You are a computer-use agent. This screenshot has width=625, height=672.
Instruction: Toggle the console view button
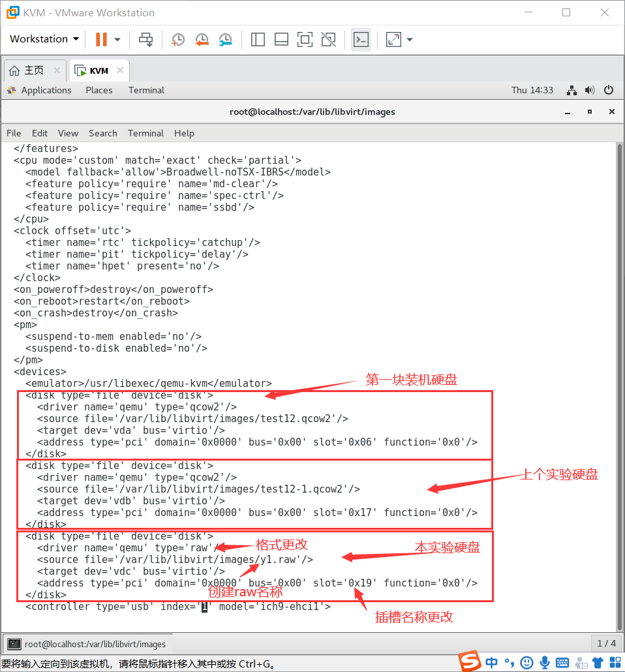point(361,39)
